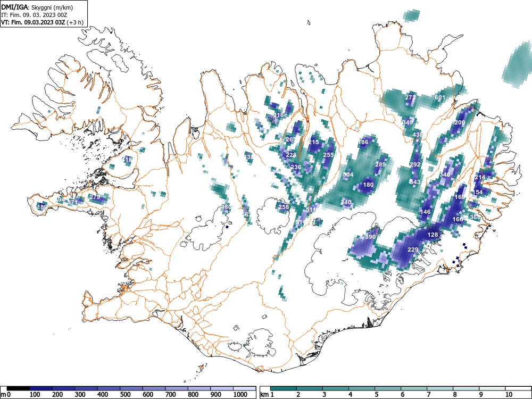
Task: Click the visibility value '292' on the map
Action: tap(415, 164)
